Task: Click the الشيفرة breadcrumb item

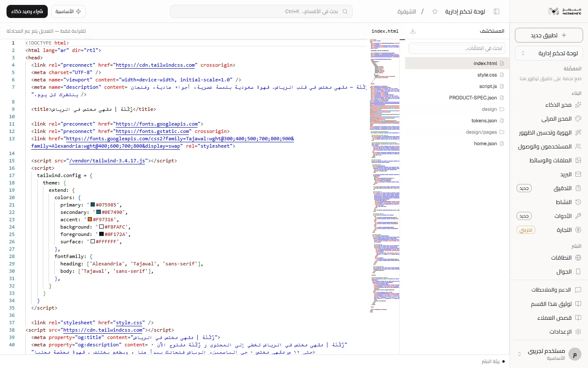Action: pyautogui.click(x=407, y=11)
